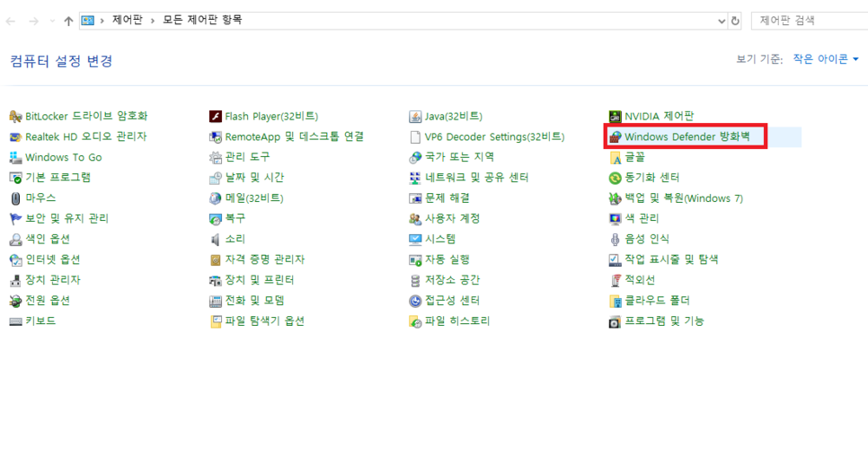Open the 자격 증명 관리자 link
The width and height of the screenshot is (868, 474).
click(264, 259)
